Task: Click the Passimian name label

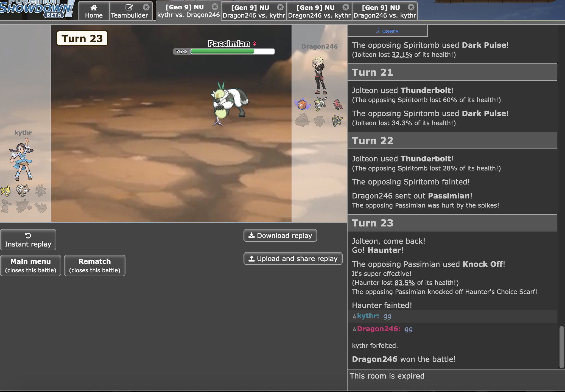Action: [229, 44]
